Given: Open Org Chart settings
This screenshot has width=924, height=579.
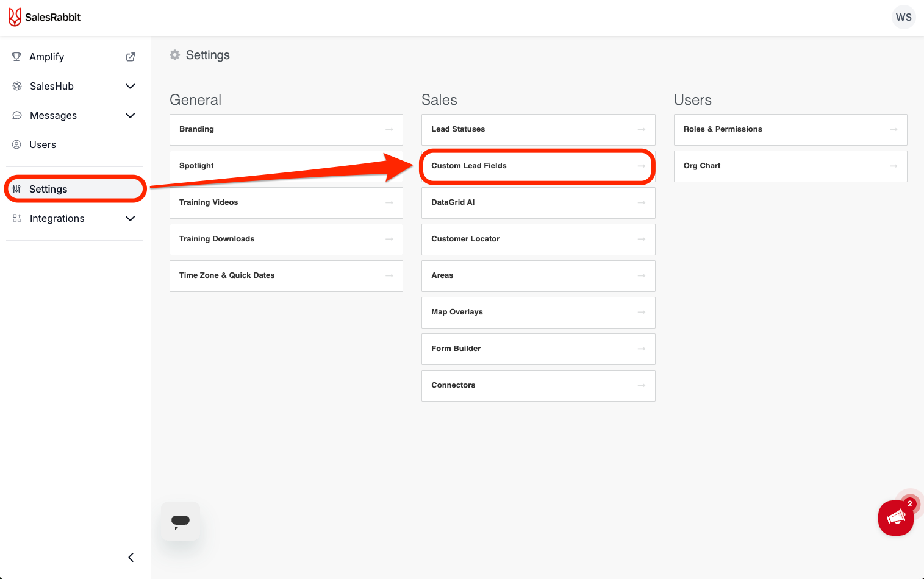Looking at the screenshot, I should [x=790, y=166].
